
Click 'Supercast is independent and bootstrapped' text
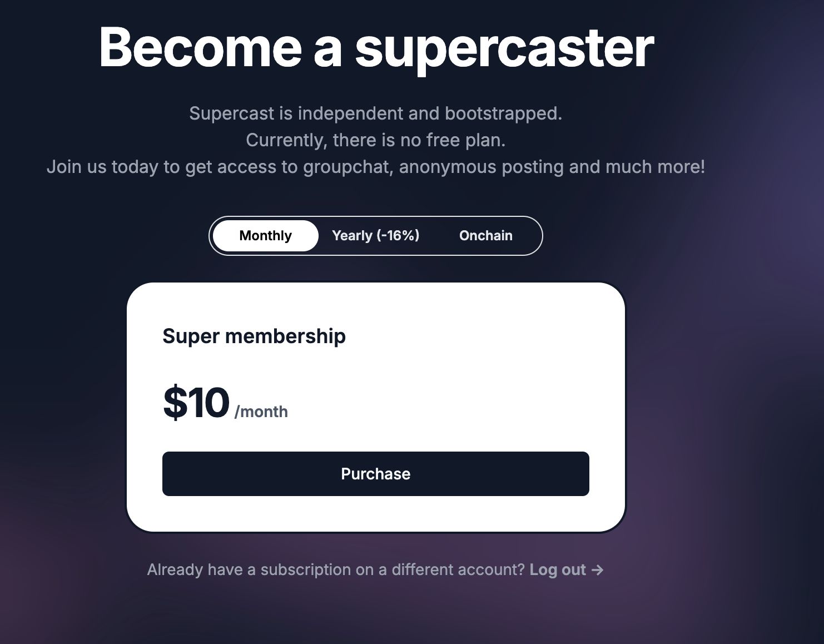(x=375, y=113)
